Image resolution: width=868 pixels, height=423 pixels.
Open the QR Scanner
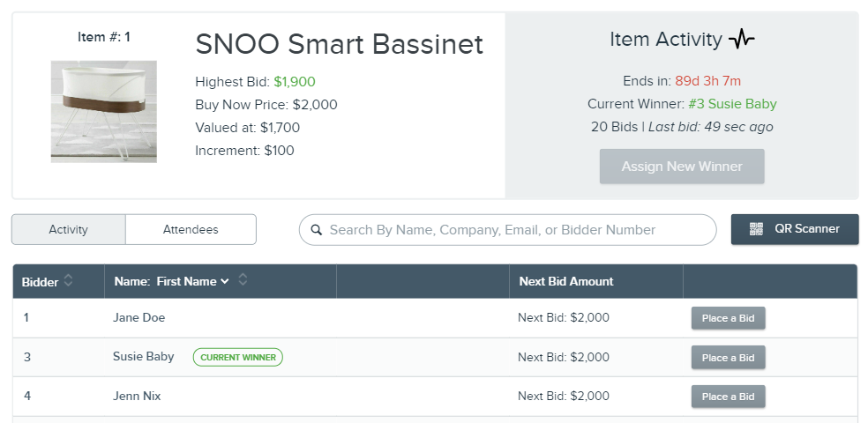[795, 229]
